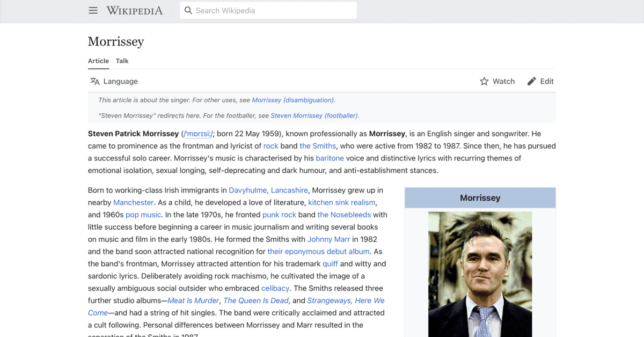Click the Morrissey infobox header title
Viewport: 644px width, 337px height.
480,198
